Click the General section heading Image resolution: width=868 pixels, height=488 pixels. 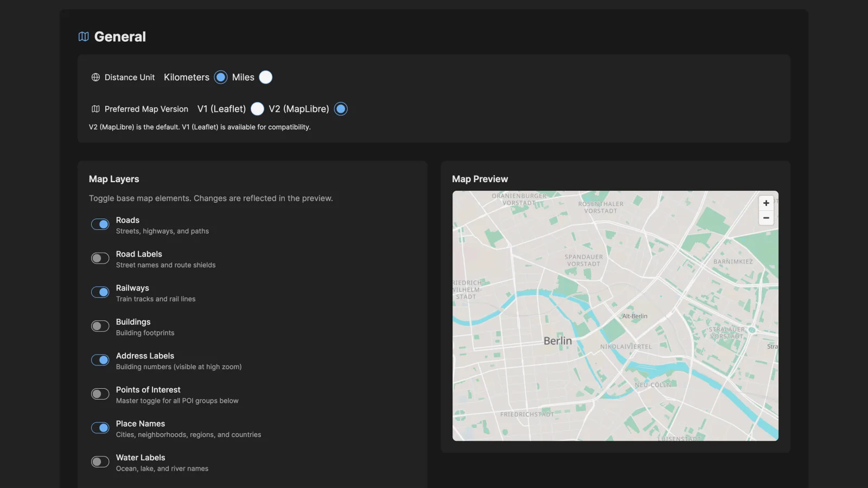point(120,36)
